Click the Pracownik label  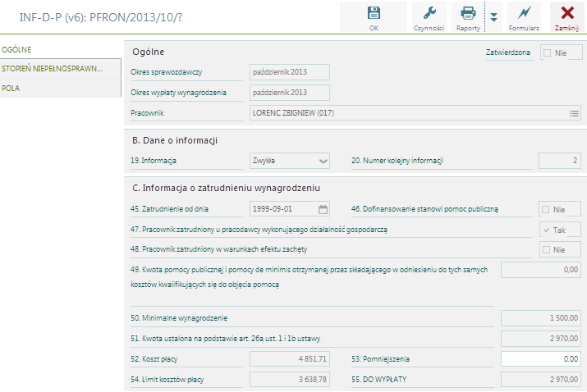point(147,113)
